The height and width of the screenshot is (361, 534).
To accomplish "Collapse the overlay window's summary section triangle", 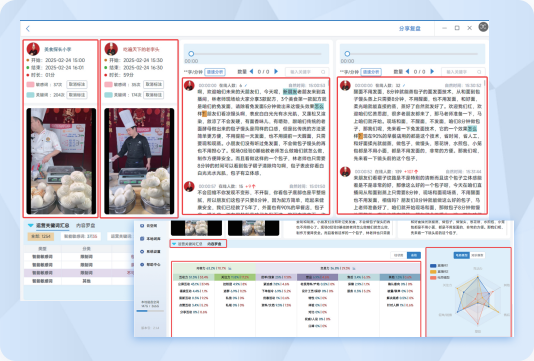I will 174,244.
